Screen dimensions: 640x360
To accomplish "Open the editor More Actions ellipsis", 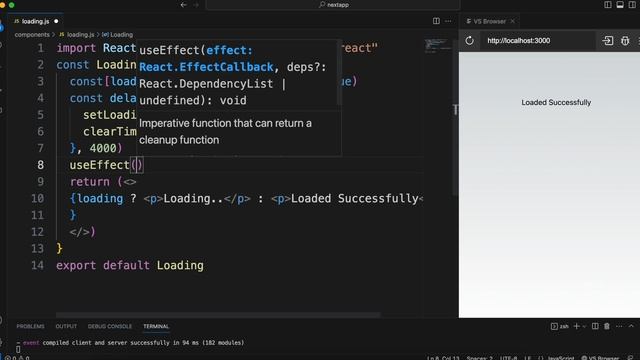I will (448, 21).
